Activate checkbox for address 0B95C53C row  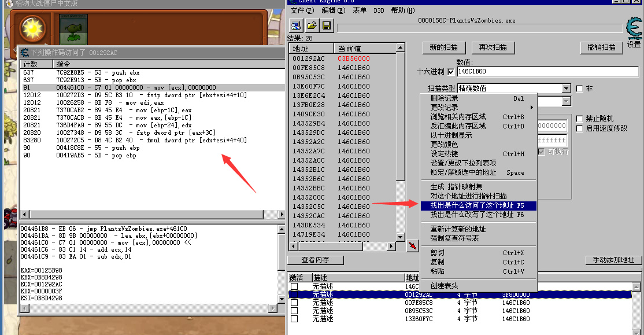click(294, 311)
